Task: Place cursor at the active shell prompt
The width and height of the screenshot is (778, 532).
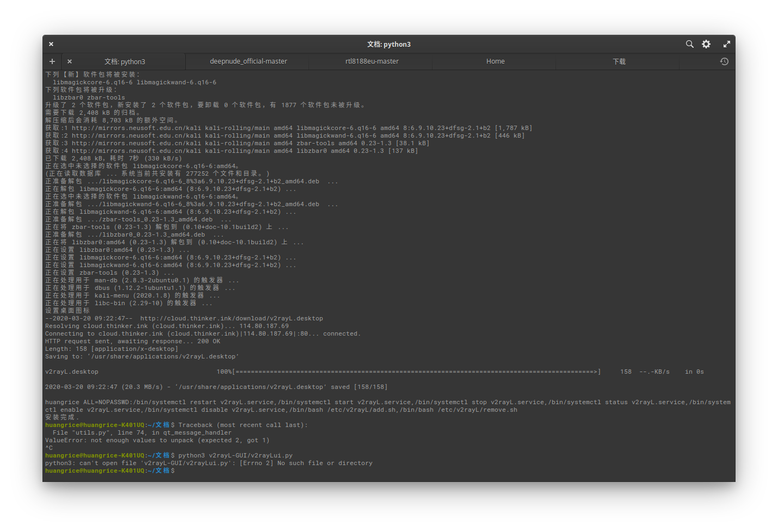Action: [x=180, y=470]
